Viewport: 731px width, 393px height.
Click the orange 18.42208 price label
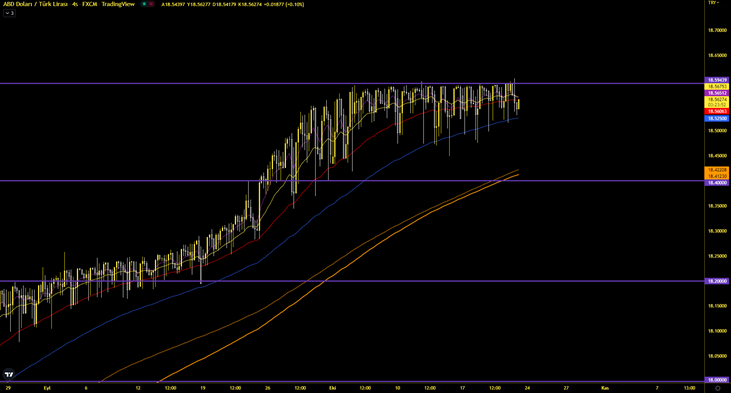[x=717, y=170]
